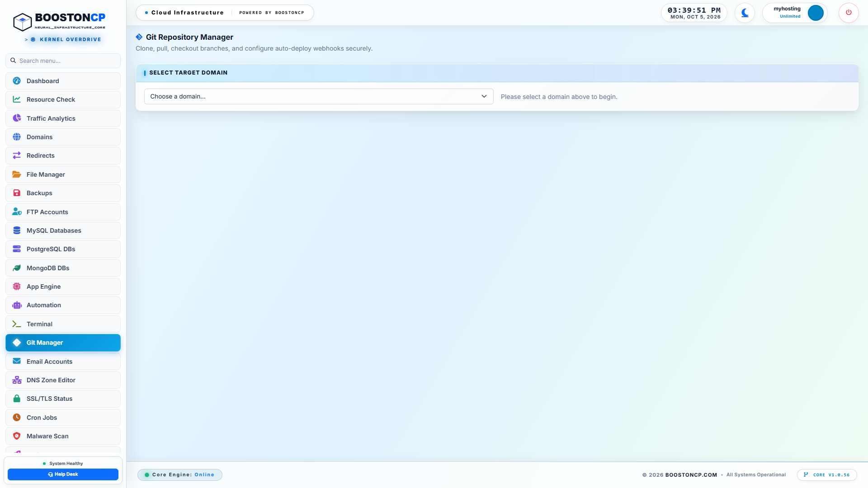Screen dimensions: 868x488
Task: Click the Core Engine Online status badge
Action: point(179,475)
